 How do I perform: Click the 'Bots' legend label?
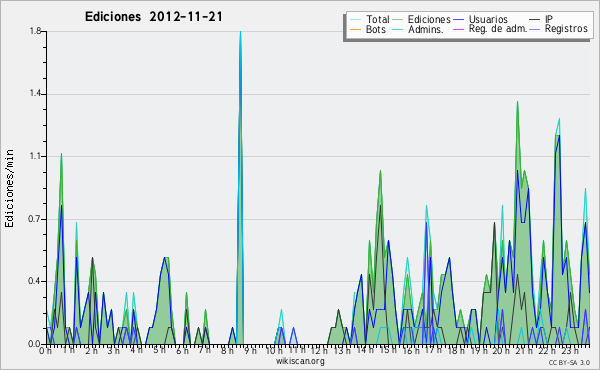click(375, 29)
